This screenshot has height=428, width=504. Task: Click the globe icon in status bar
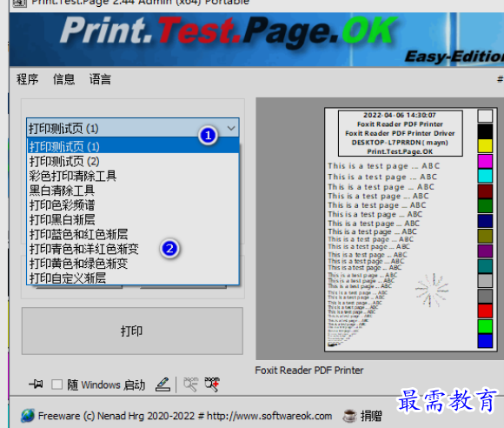coord(28,416)
